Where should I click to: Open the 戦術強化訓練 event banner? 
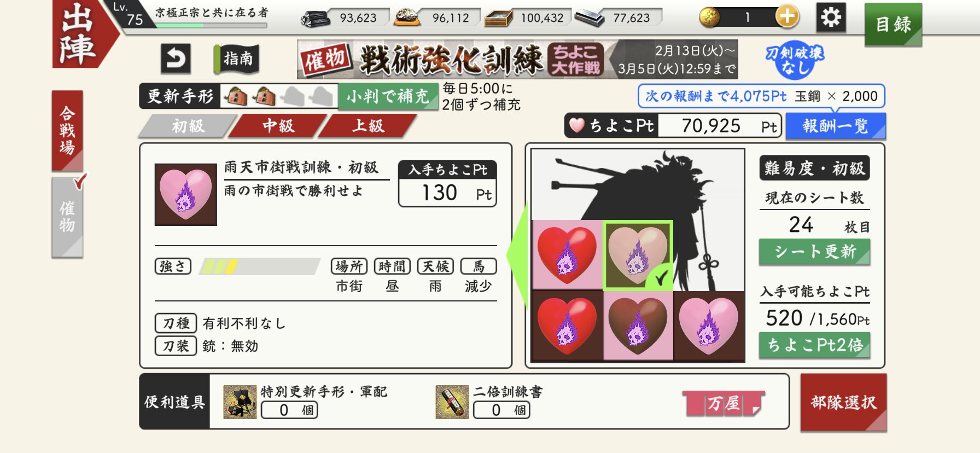(x=517, y=59)
